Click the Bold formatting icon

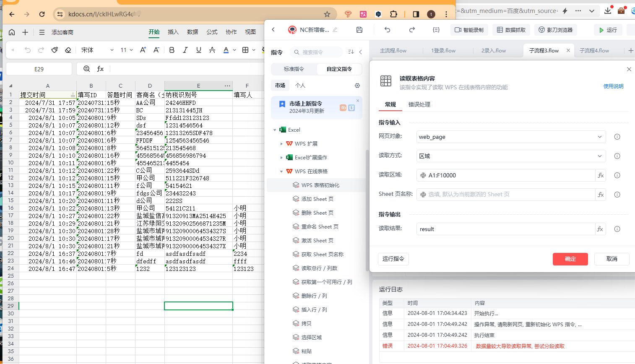pos(172,50)
